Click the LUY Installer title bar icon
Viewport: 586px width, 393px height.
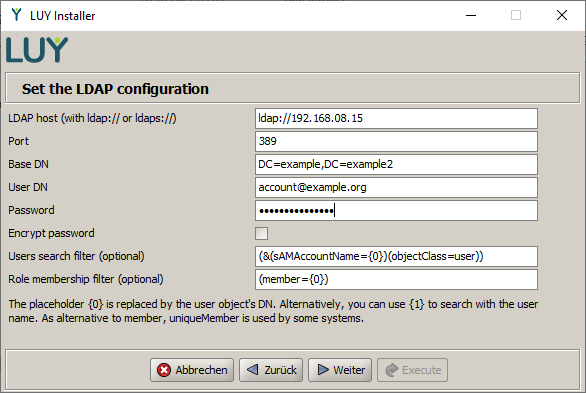pyautogui.click(x=16, y=15)
